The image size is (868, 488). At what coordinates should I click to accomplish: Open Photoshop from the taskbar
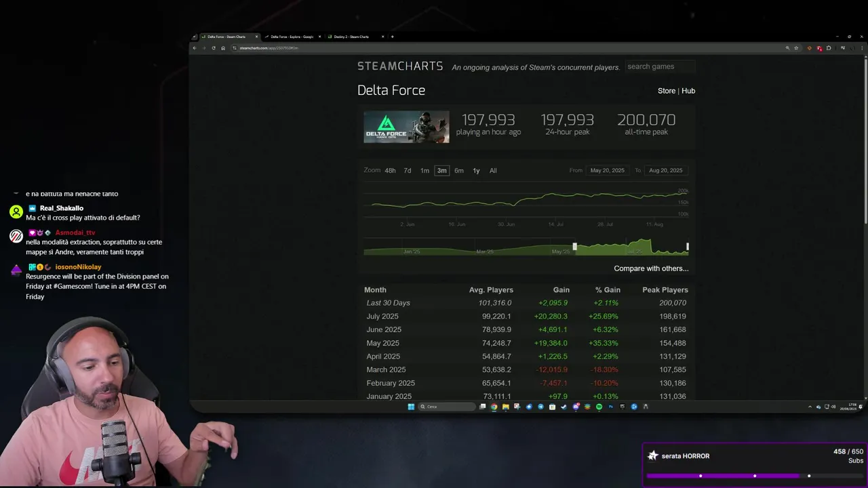coord(610,407)
